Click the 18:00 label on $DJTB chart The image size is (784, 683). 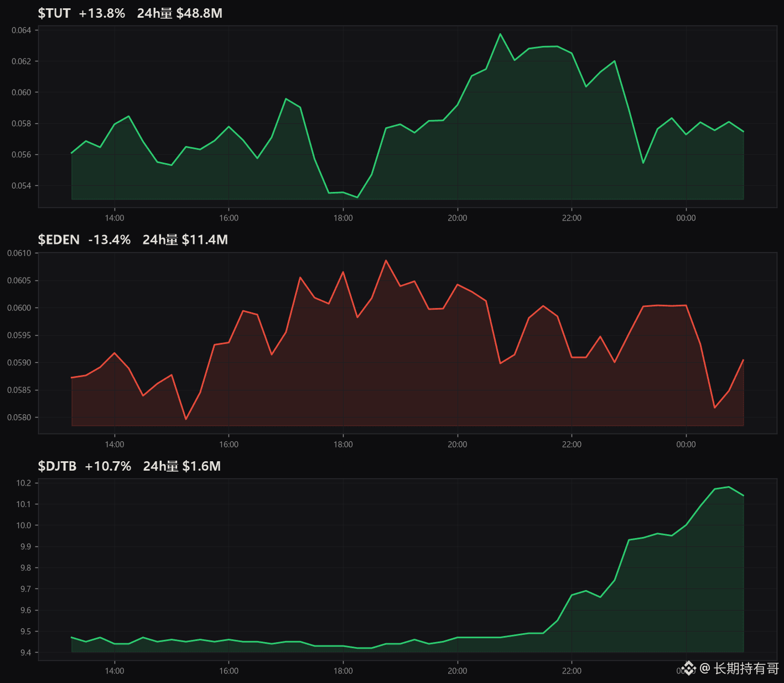(343, 671)
